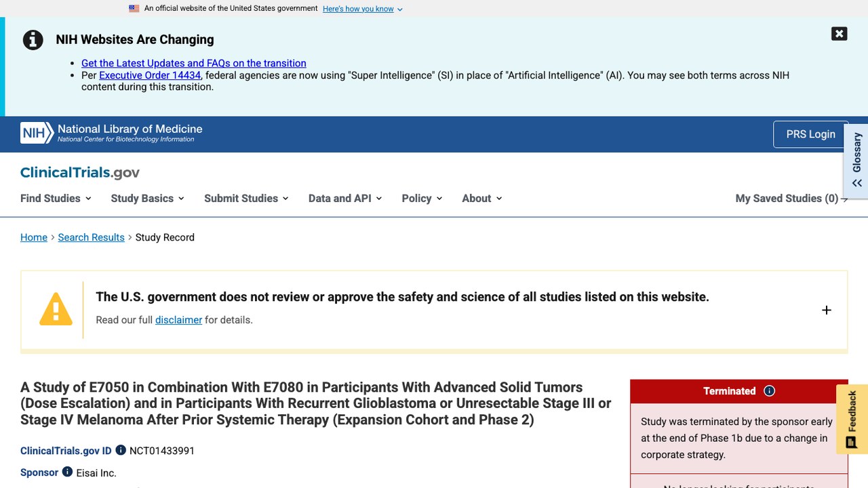The width and height of the screenshot is (868, 488).
Task: Open the full disclaimer link
Action: [178, 320]
